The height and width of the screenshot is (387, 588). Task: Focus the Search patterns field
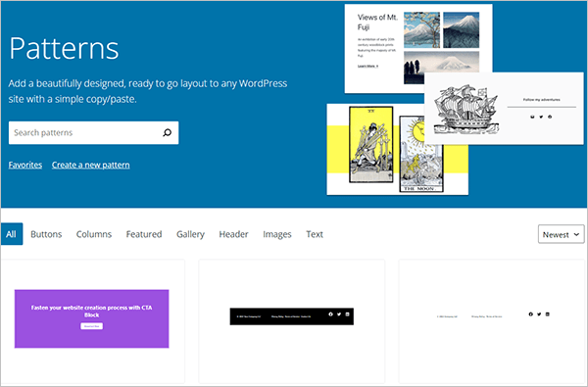(93, 132)
